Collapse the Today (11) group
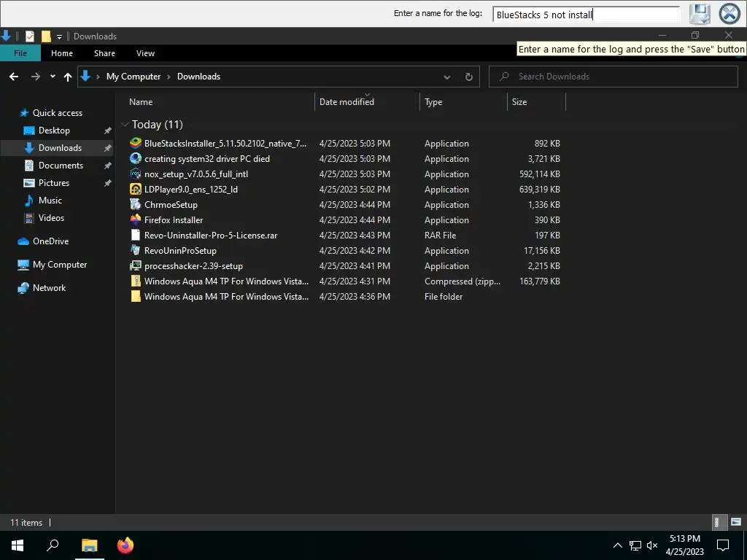Screen dimensions: 747x560 pyautogui.click(x=125, y=125)
